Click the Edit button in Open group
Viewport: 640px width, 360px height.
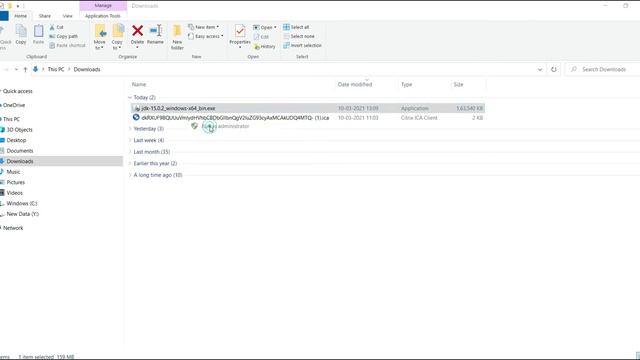click(x=261, y=37)
